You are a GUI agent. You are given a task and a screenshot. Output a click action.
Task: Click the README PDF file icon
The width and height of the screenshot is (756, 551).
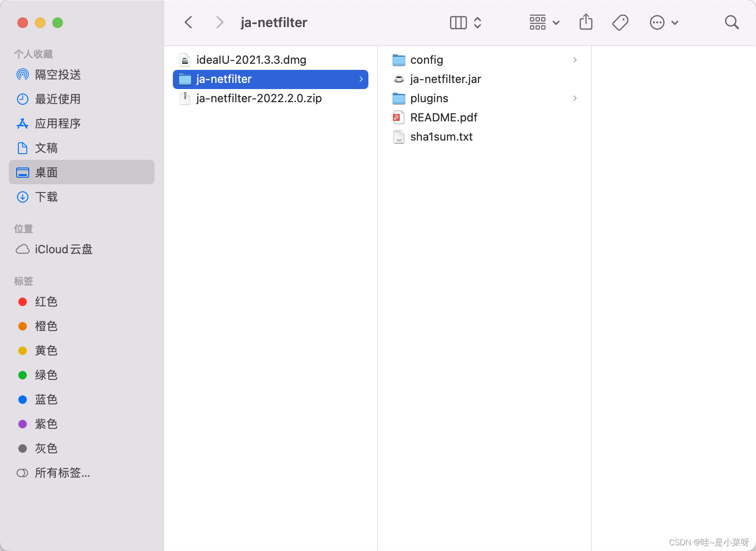point(398,117)
